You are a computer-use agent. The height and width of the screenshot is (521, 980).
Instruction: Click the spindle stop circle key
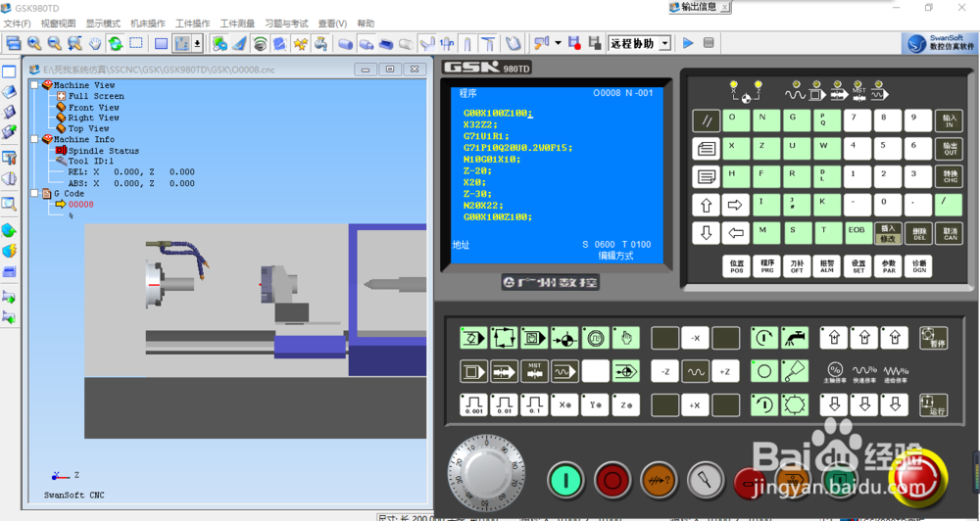point(764,371)
